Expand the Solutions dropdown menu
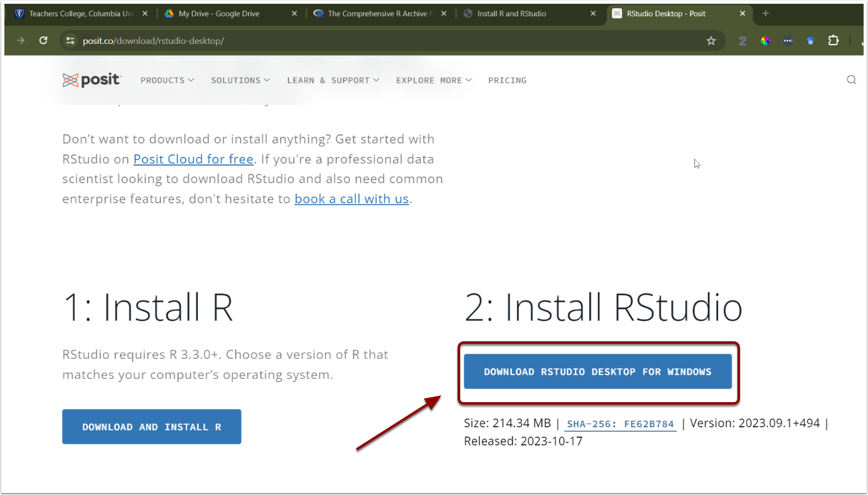 240,80
